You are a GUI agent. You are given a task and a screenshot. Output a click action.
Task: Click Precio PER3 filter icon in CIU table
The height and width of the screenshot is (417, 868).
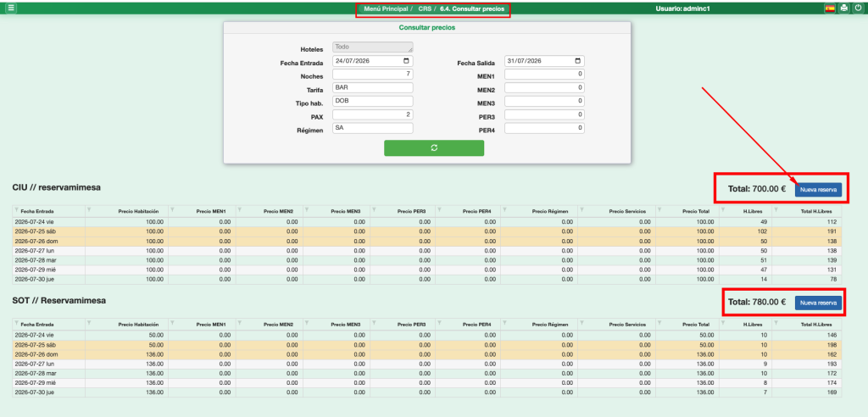coord(374,209)
